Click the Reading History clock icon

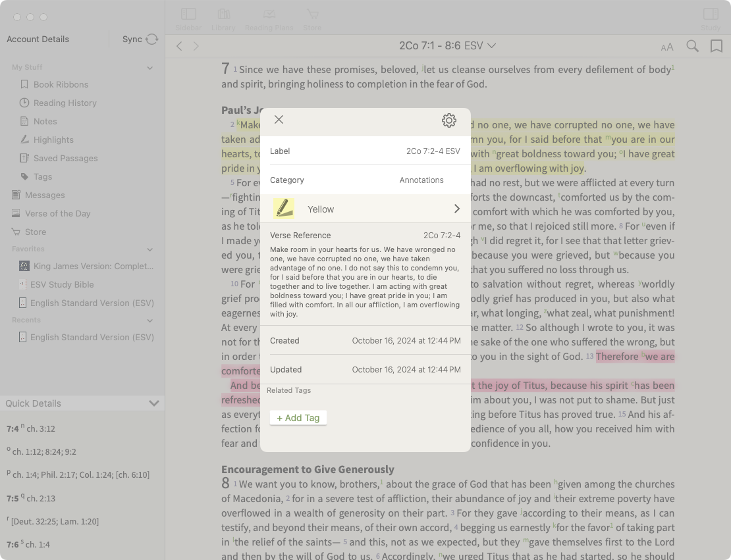[24, 103]
